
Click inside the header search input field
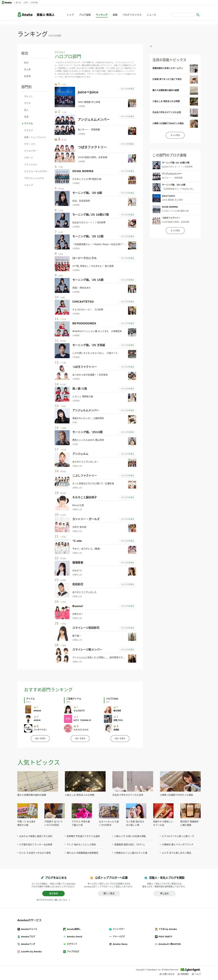(183, 15)
